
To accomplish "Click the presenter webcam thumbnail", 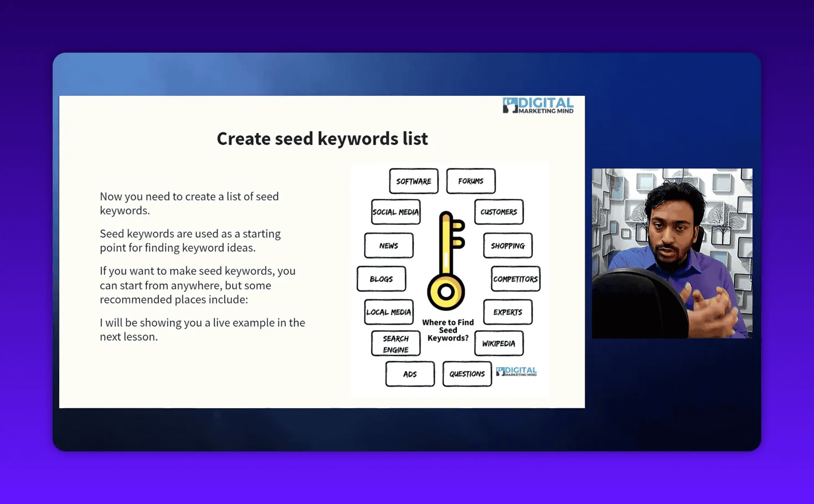I will [672, 253].
